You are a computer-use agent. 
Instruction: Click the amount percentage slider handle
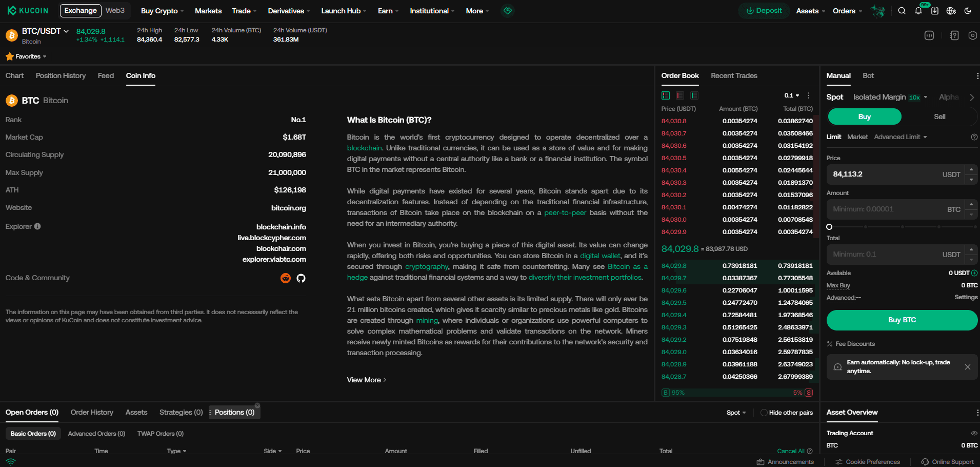click(829, 227)
